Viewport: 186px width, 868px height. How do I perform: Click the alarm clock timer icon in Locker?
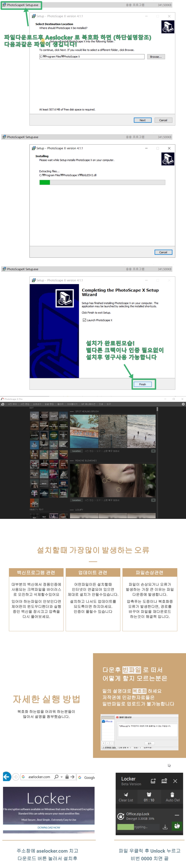[x=149, y=794]
